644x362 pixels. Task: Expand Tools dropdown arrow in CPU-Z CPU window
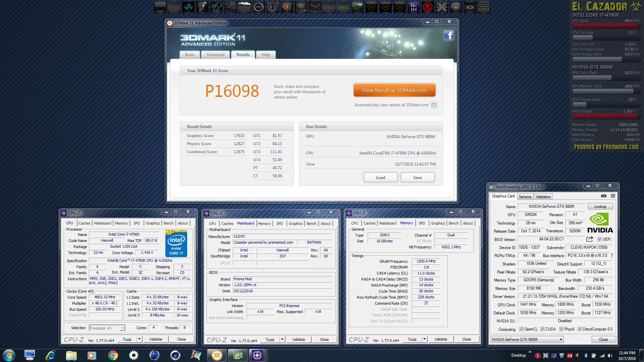pos(139,339)
